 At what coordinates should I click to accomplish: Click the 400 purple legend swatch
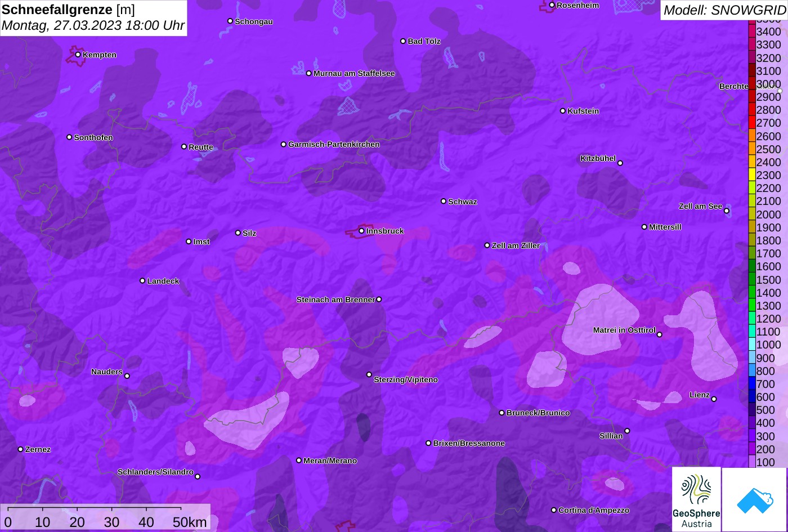pos(752,423)
